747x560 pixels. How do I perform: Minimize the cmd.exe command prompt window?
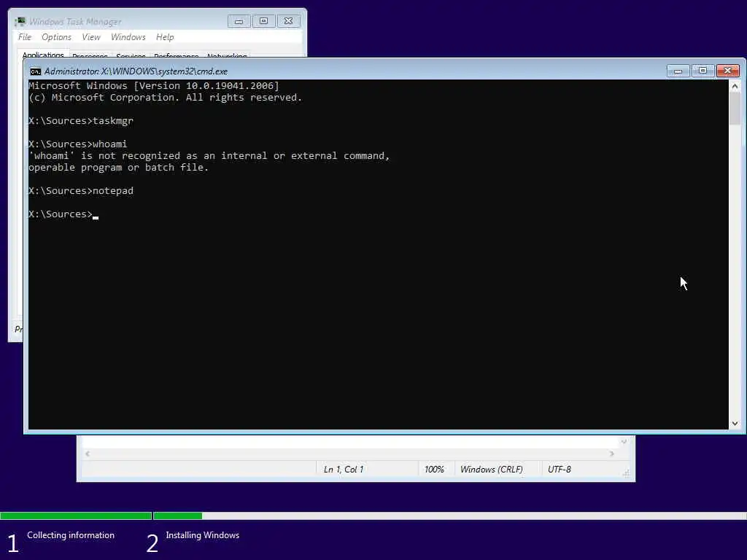(678, 71)
